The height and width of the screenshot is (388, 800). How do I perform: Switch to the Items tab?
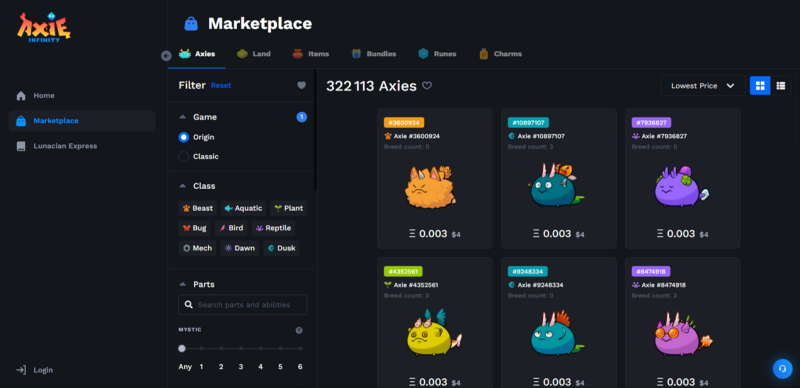(311, 54)
